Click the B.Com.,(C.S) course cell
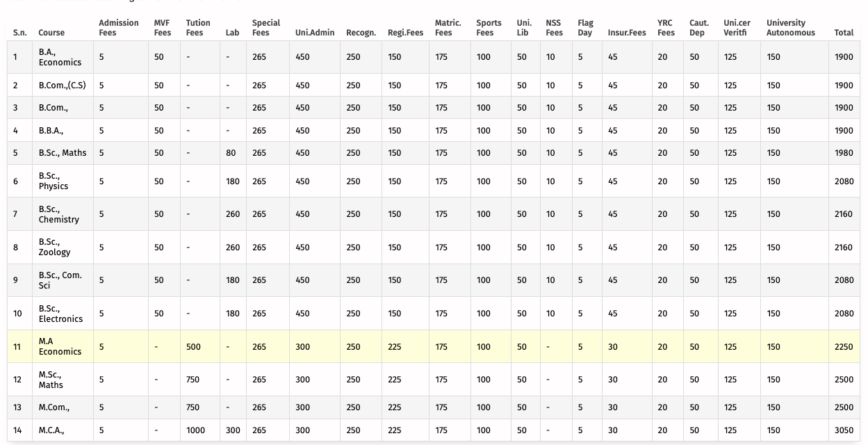Screen dimensions: 868x445 pos(63,86)
